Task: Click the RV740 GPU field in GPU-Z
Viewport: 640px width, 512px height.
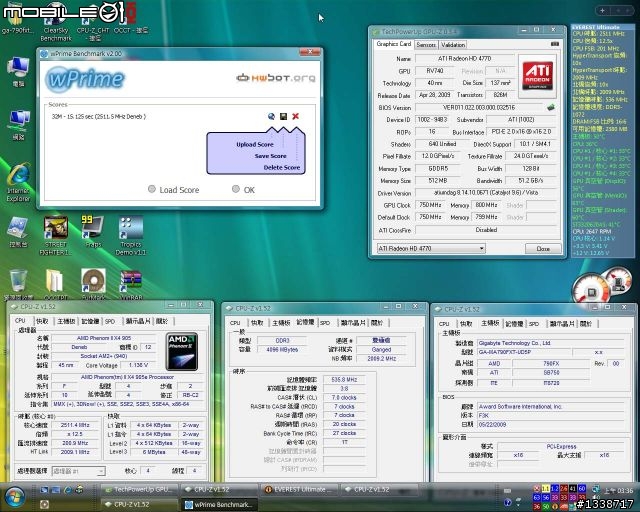Action: pyautogui.click(x=435, y=71)
